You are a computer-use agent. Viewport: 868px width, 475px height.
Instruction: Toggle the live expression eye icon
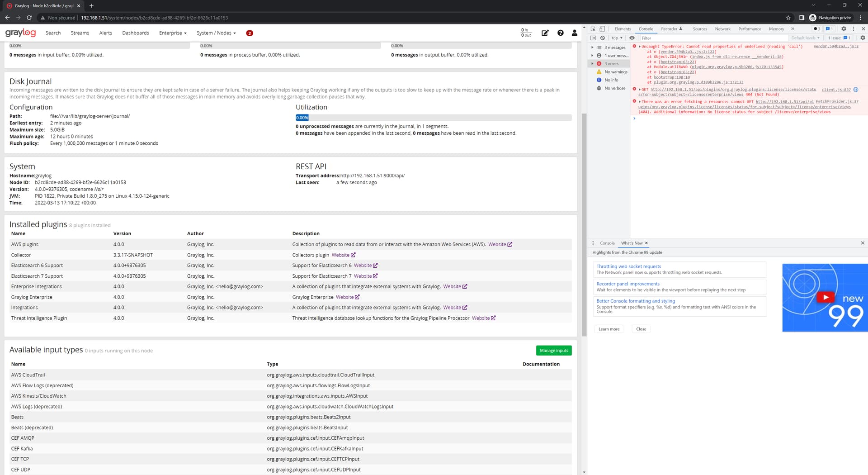(632, 38)
